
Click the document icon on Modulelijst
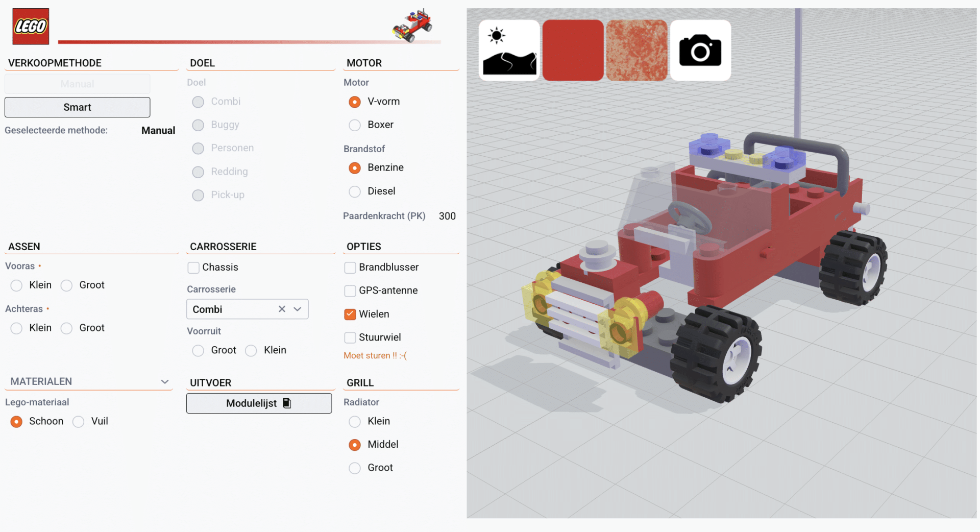287,403
